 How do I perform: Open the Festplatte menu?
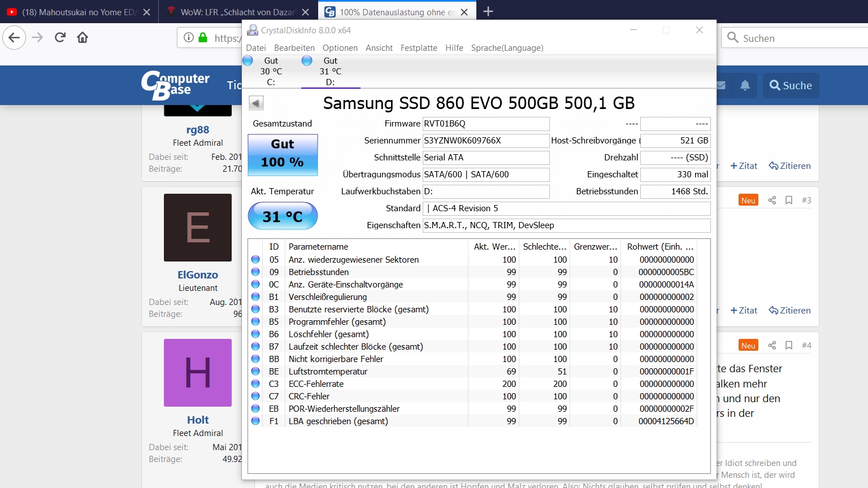(x=419, y=48)
